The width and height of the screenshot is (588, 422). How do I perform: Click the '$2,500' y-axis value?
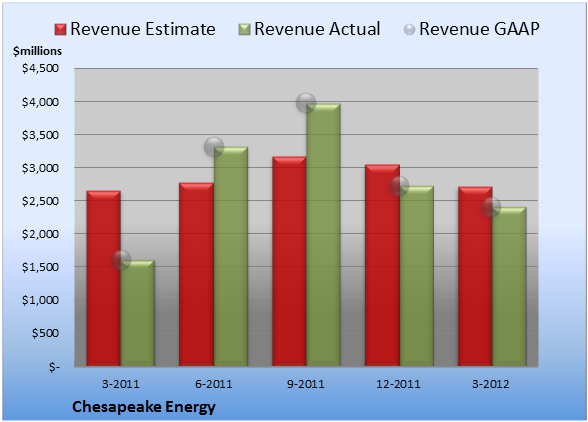coord(40,201)
